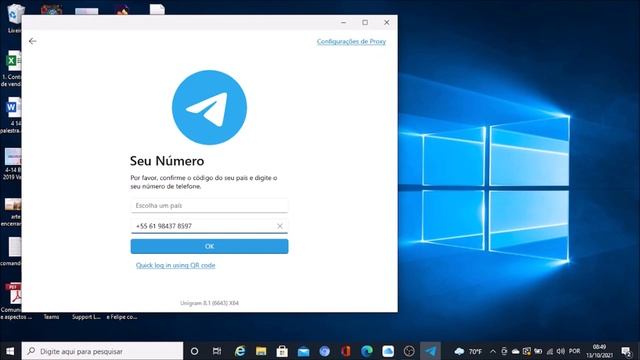Click the Unigram version text
This screenshot has height=360, width=640.
(x=209, y=303)
